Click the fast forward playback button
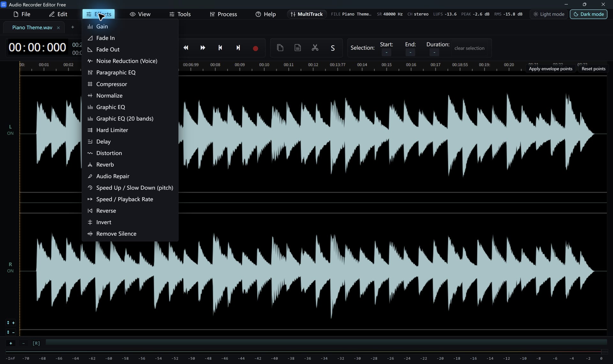 point(203,48)
